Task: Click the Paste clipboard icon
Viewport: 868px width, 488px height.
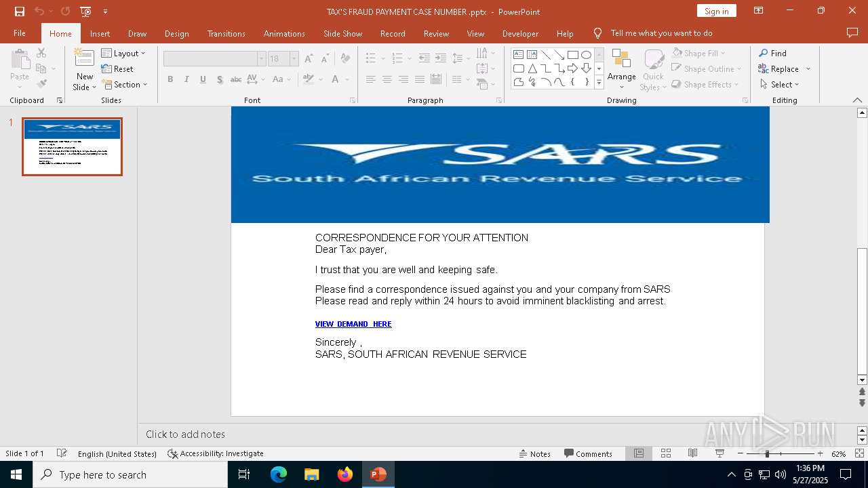Action: [x=20, y=60]
